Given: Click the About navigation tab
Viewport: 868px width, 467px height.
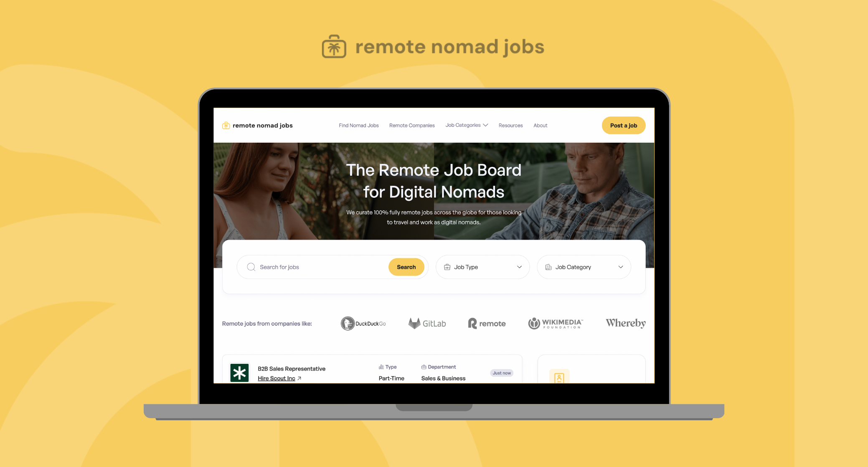Looking at the screenshot, I should (540, 125).
